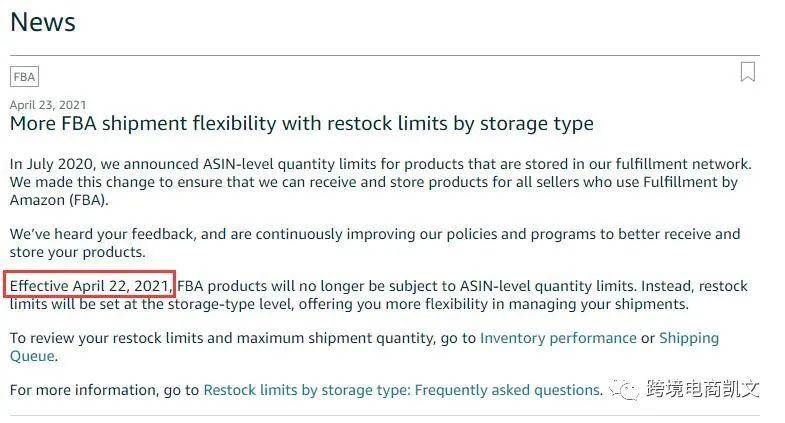The image size is (785, 423).
Task: Click the article title about FBA shipment flexibility
Action: (x=301, y=124)
